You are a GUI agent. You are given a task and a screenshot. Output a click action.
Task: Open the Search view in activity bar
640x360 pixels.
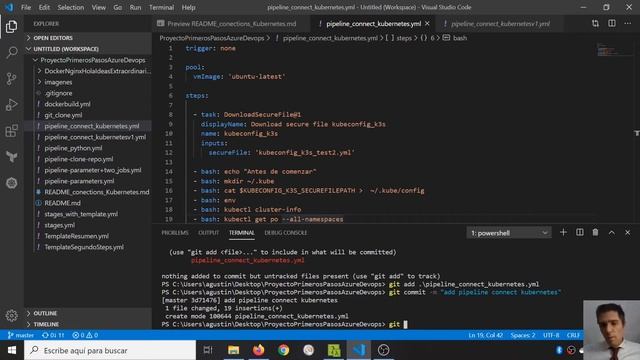pos(11,52)
